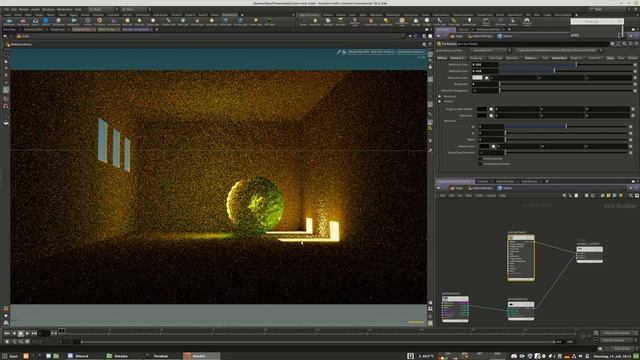Image resolution: width=640 pixels, height=360 pixels.
Task: Click the playbar play forward button
Action: (27, 333)
